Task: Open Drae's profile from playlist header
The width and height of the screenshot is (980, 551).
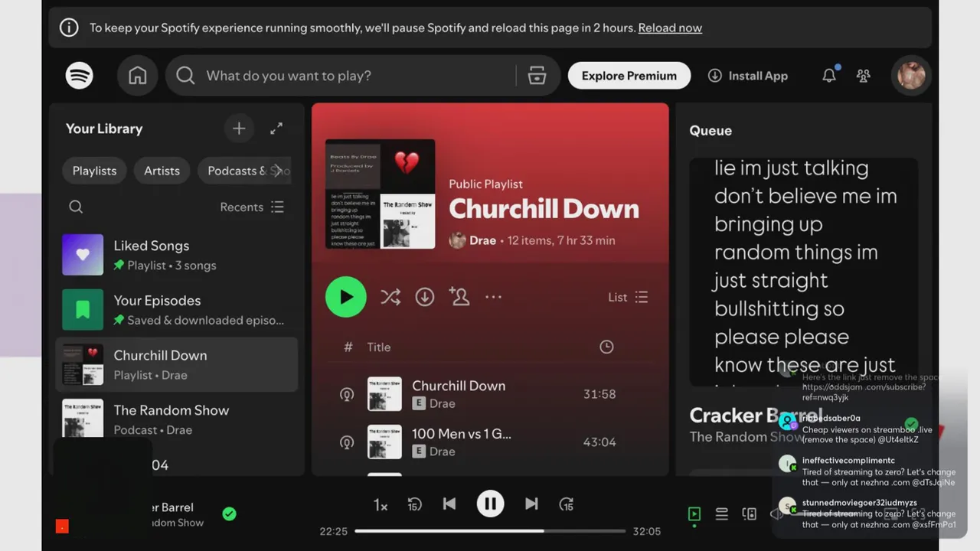Action: click(482, 240)
